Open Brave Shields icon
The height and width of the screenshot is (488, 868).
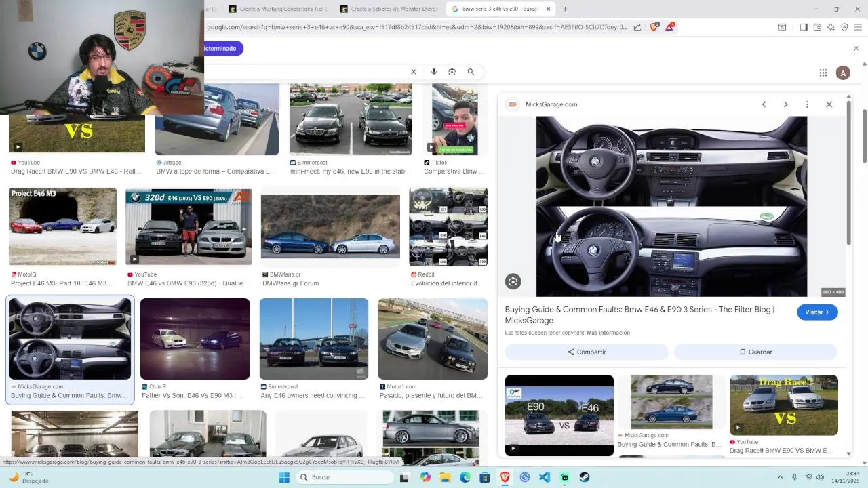[x=654, y=27]
